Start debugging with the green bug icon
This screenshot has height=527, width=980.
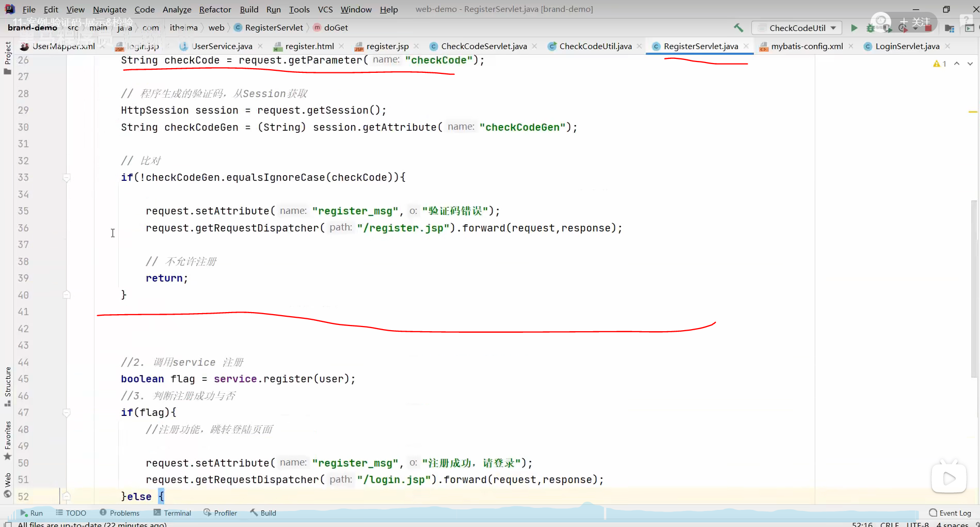871,28
